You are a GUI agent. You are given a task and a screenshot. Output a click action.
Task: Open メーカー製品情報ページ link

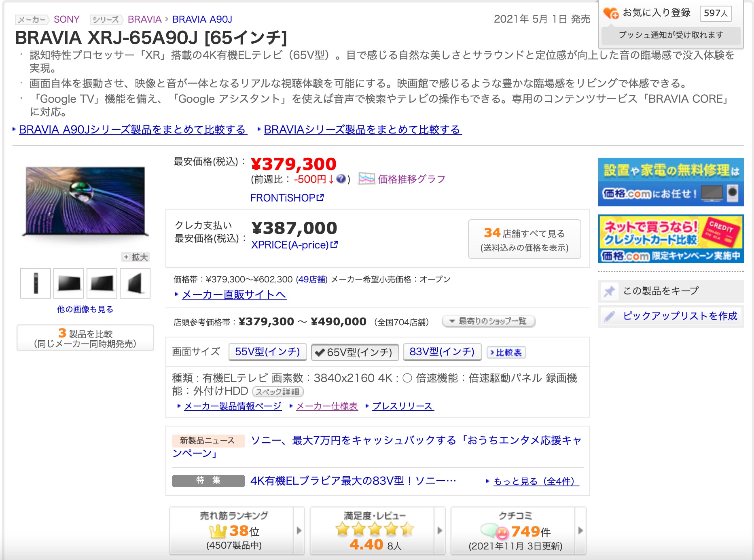(233, 406)
